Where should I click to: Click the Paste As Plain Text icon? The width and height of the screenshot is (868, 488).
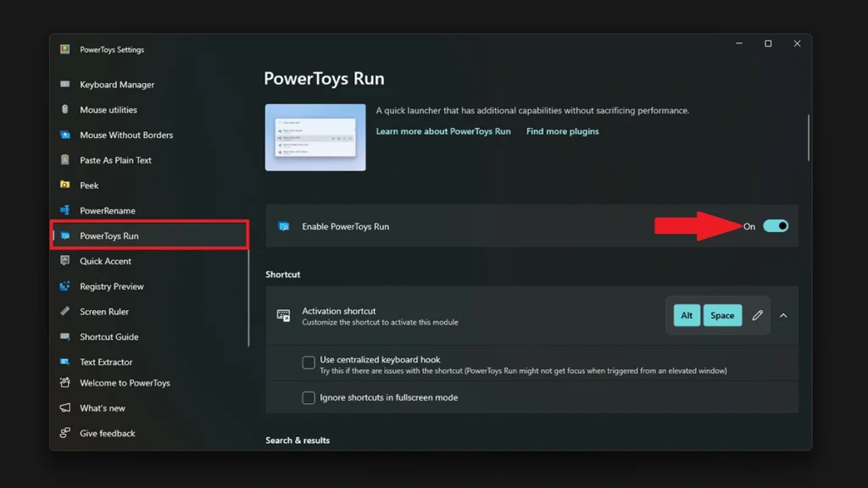[x=64, y=160]
